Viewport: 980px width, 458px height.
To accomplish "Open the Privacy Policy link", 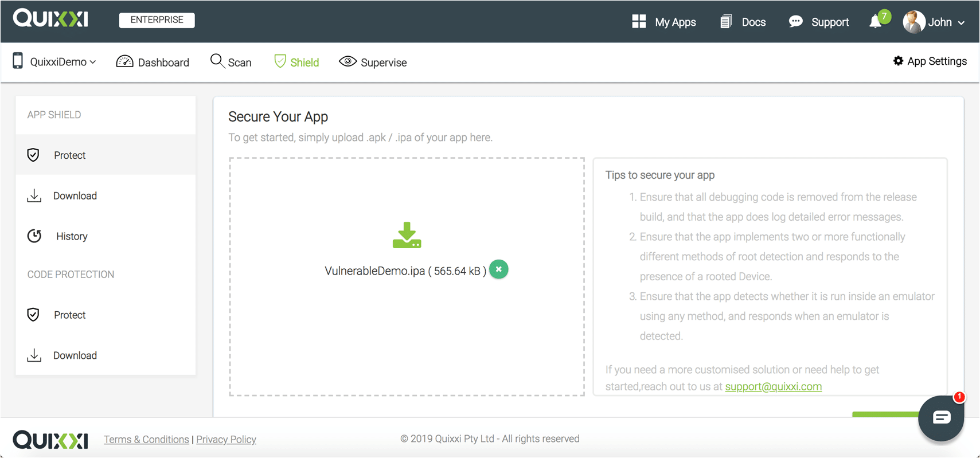I will (226, 439).
